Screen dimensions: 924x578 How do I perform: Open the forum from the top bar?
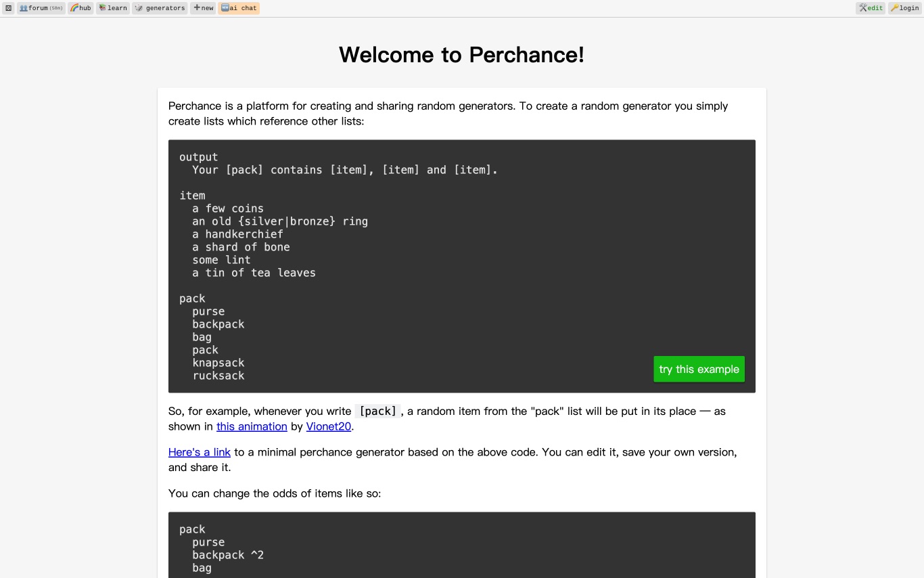41,8
